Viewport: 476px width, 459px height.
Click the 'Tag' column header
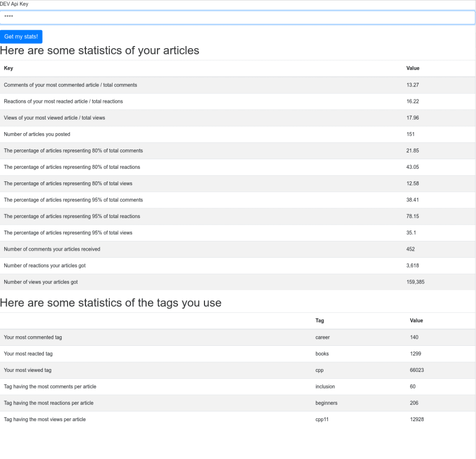click(320, 320)
